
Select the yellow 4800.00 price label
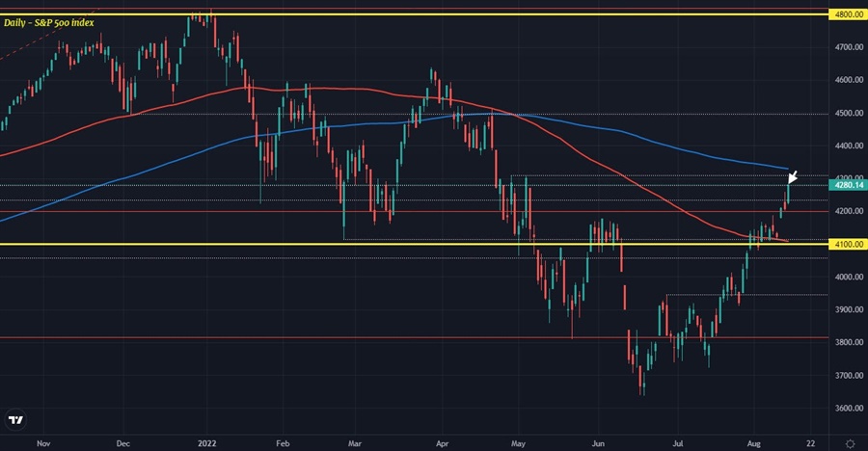pos(848,14)
